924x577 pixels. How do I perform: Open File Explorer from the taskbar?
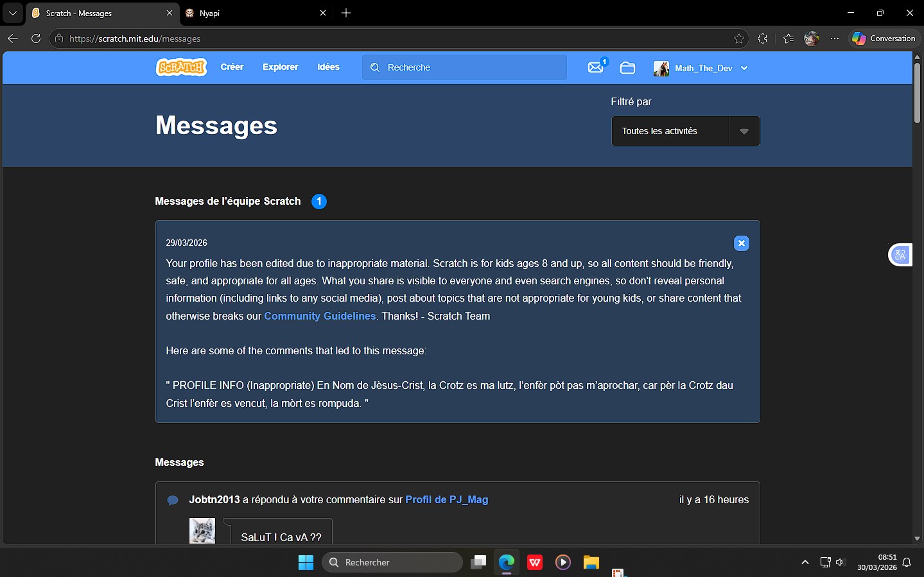point(591,562)
